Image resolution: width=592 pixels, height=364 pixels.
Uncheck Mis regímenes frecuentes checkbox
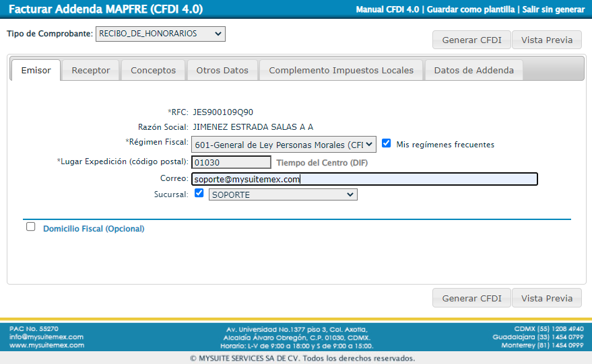click(386, 143)
